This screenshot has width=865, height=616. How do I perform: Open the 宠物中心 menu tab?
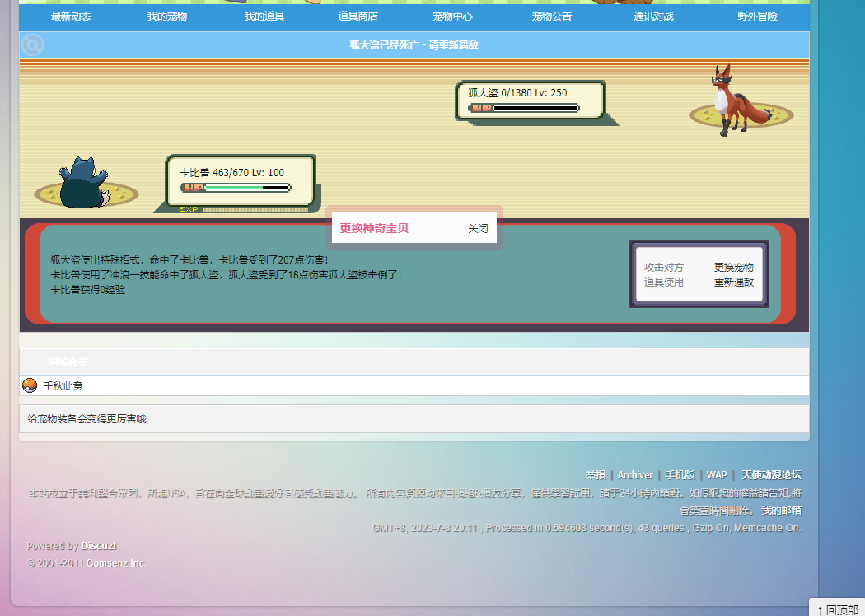point(452,16)
